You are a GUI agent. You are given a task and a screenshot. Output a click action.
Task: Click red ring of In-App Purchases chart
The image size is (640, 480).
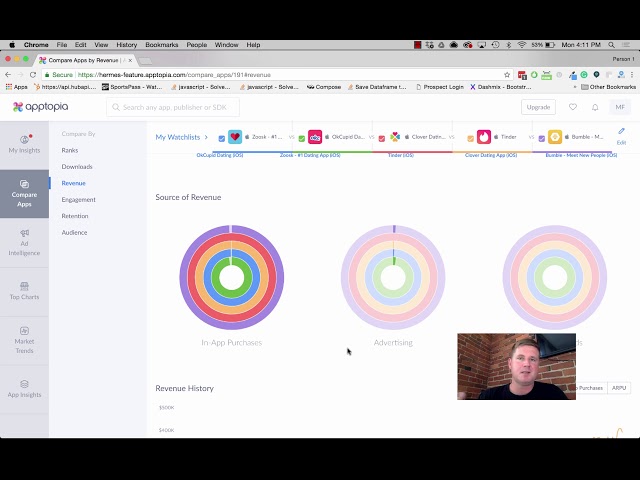pos(191,278)
